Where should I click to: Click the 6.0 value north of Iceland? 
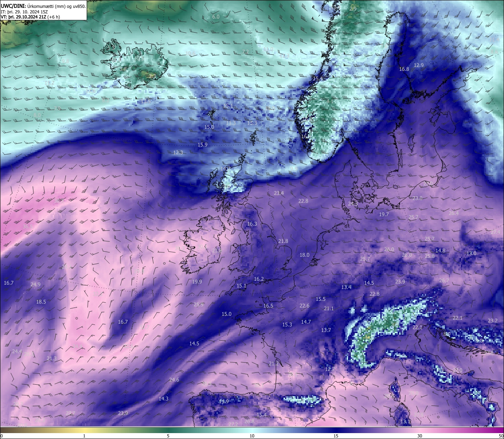[216, 17]
